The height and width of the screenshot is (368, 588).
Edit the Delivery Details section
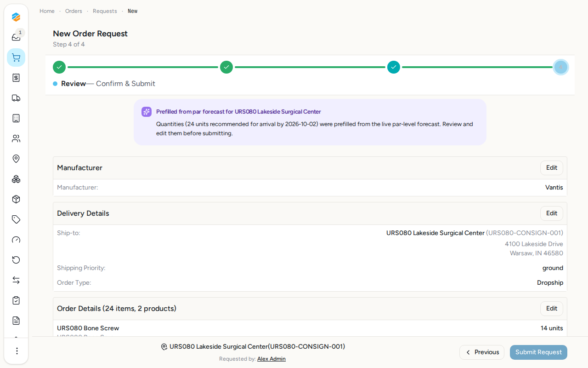coord(552,213)
